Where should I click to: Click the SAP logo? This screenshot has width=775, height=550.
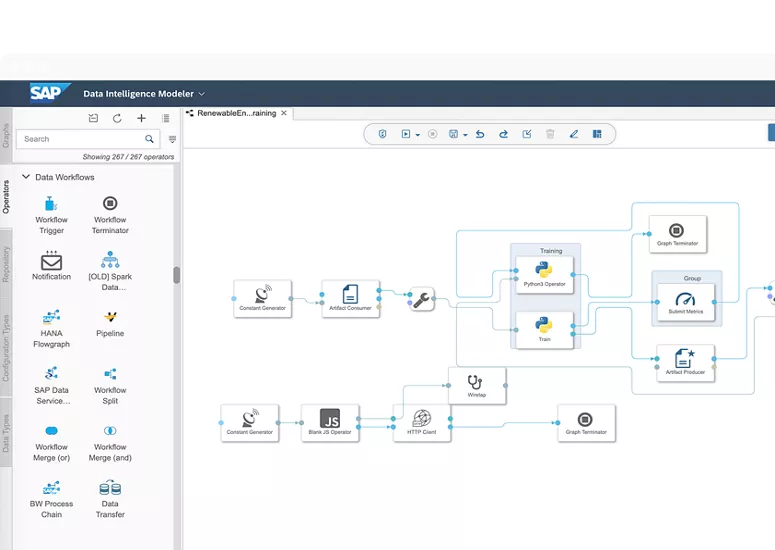coord(48,92)
